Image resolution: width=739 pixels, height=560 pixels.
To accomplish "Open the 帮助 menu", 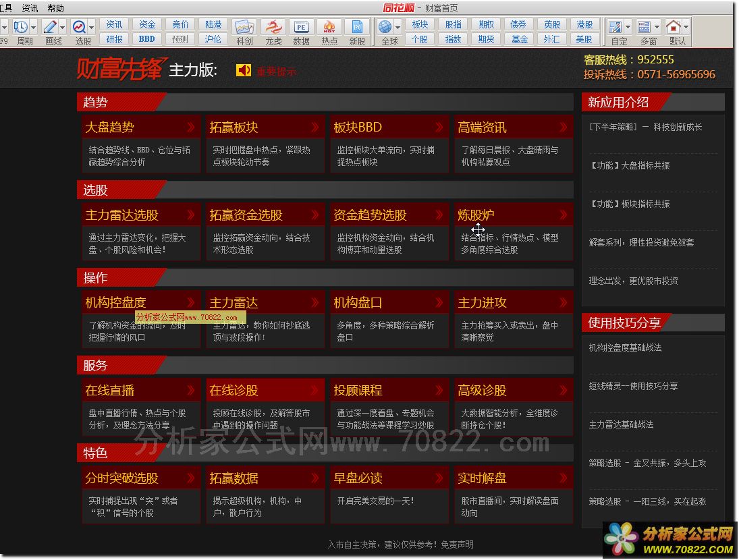I will [55, 8].
